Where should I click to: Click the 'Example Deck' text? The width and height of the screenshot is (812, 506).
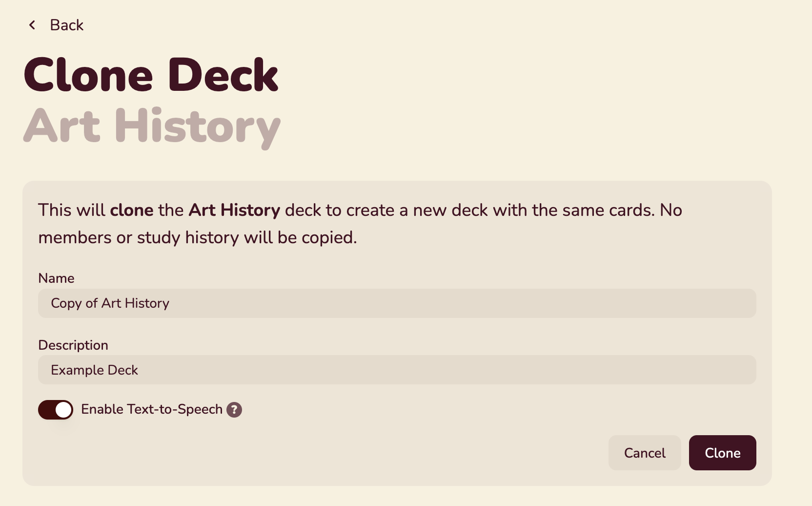pyautogui.click(x=95, y=370)
